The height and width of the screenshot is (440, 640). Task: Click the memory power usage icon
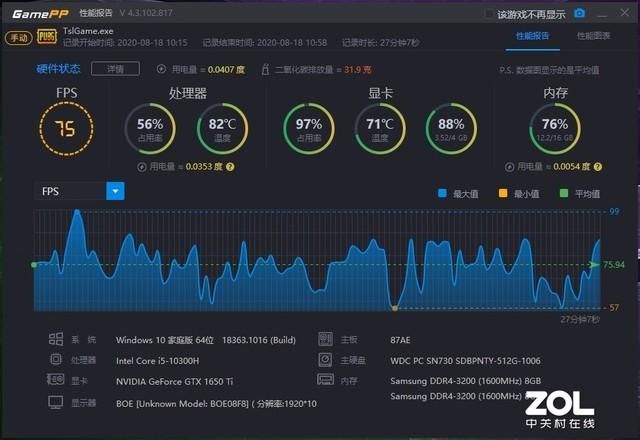(509, 167)
